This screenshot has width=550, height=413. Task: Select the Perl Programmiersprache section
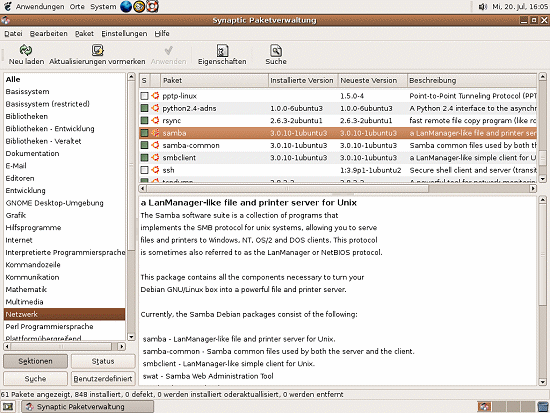65,326
